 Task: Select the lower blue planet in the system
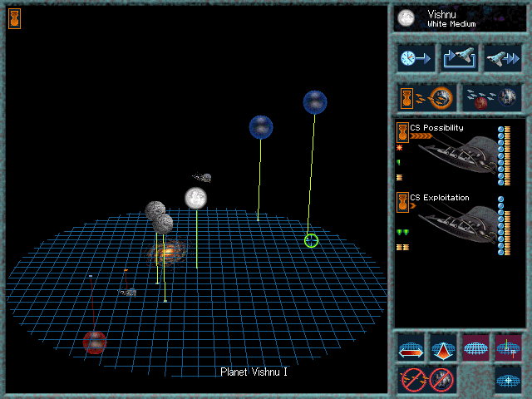pos(260,127)
